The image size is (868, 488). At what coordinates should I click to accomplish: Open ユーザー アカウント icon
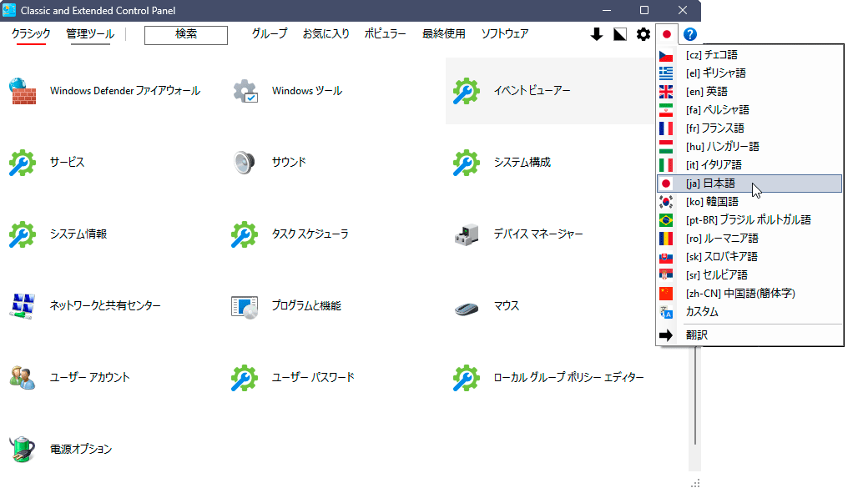(23, 377)
